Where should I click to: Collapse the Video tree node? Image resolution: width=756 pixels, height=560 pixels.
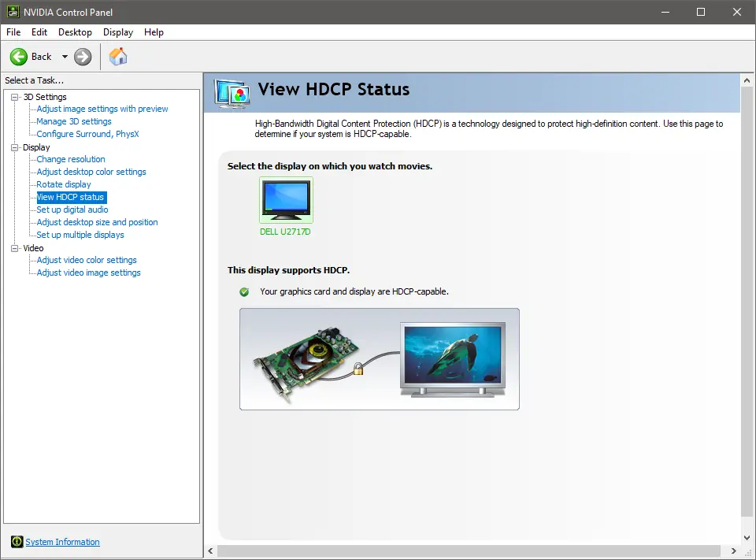pos(14,248)
